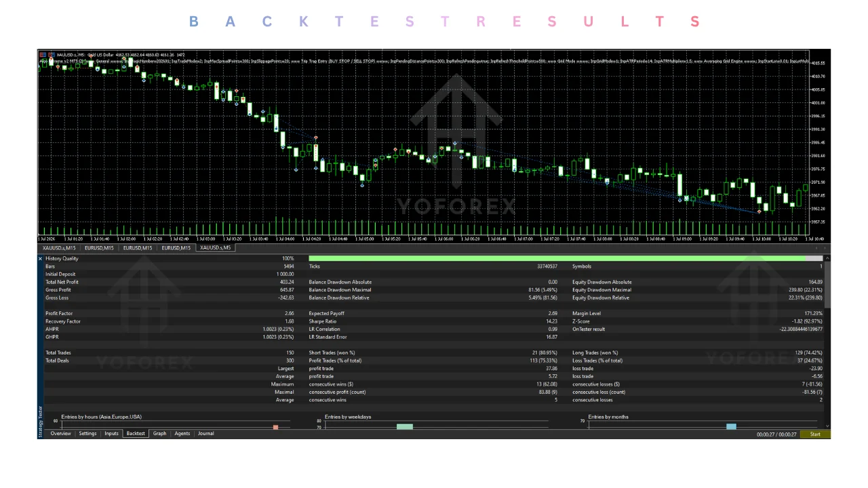This screenshot has height=488, width=868.
Task: Select the Sharpe Ratio value 14.23
Action: (552, 321)
